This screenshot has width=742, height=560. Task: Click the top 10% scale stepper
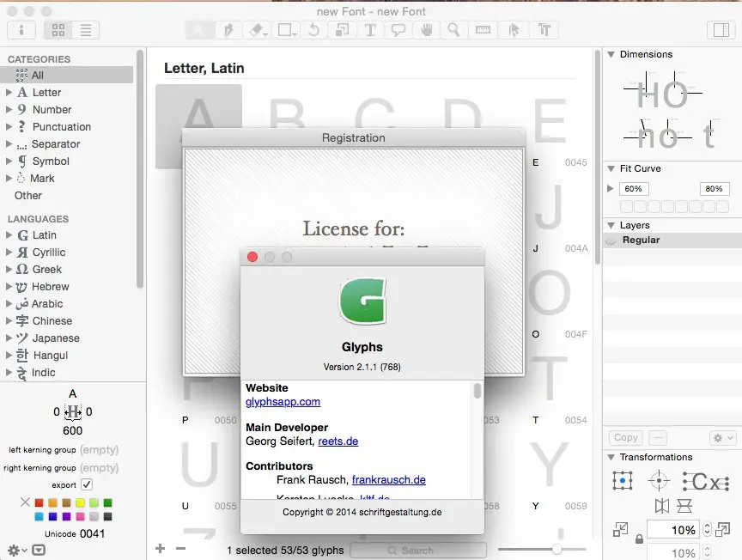click(x=707, y=530)
